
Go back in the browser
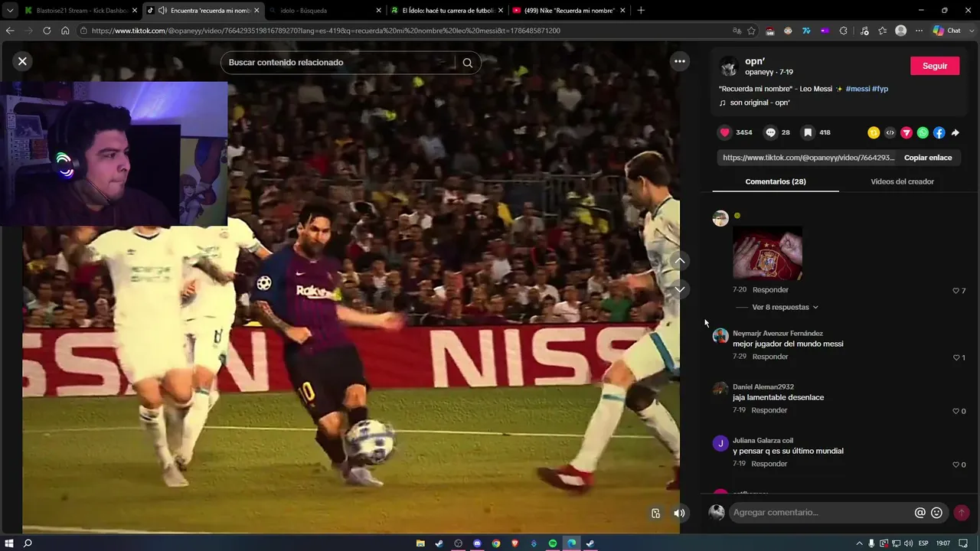tap(10, 31)
